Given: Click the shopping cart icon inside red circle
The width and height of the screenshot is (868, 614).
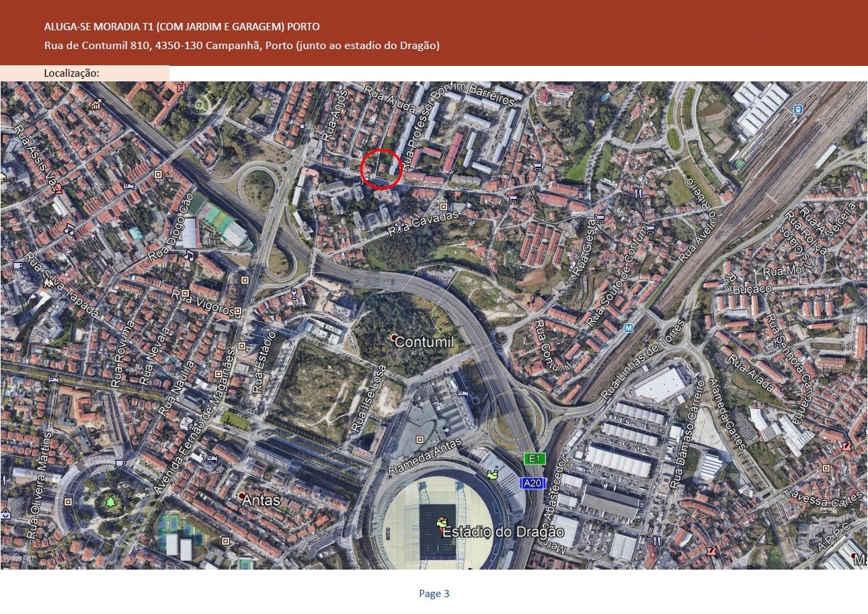Looking at the screenshot, I should (365, 179).
